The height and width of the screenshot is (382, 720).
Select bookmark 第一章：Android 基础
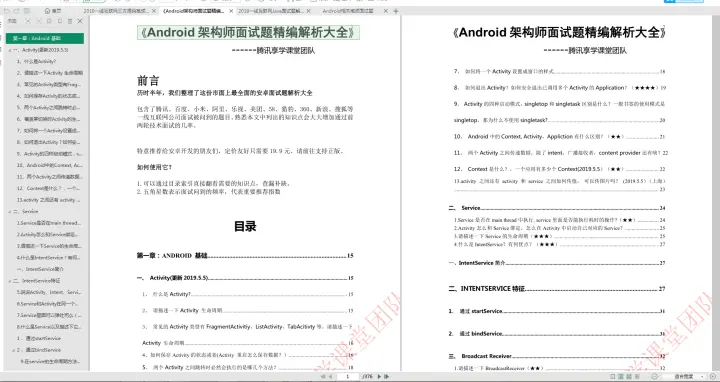click(45, 38)
